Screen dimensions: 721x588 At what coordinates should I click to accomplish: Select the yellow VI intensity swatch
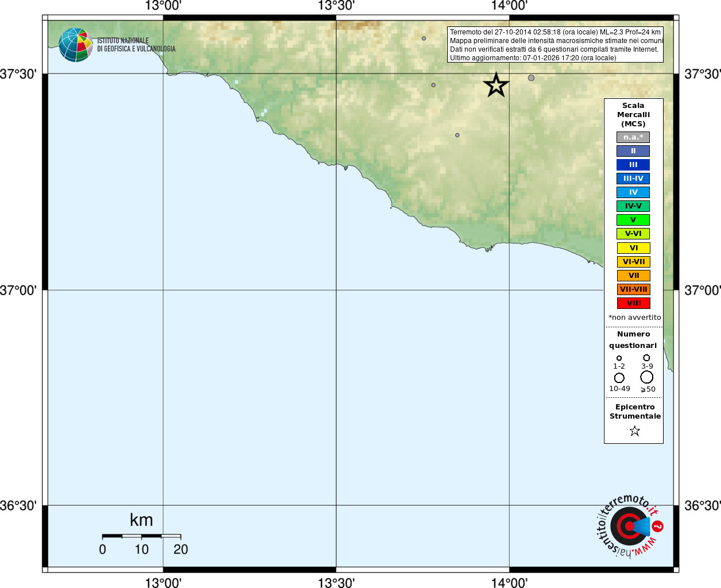[633, 248]
